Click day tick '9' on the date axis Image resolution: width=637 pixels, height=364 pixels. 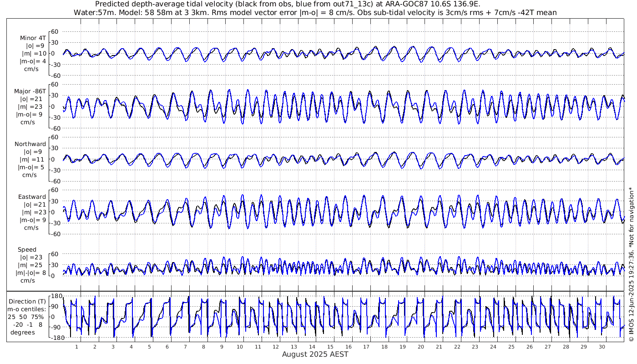pos(222,347)
